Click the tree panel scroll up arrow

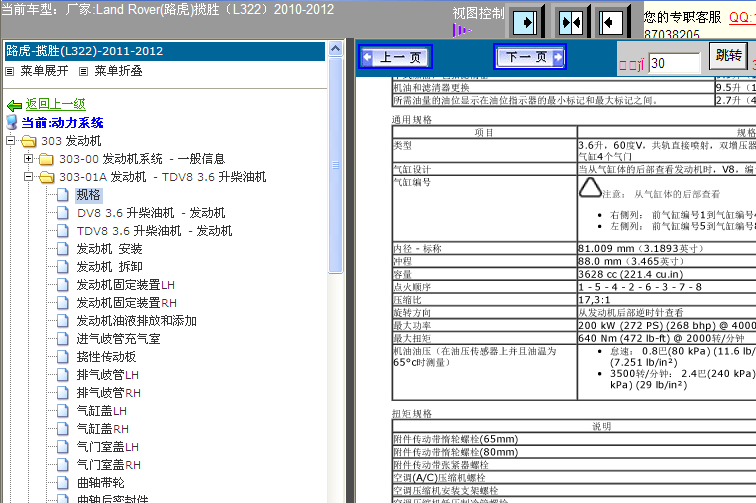tap(335, 48)
